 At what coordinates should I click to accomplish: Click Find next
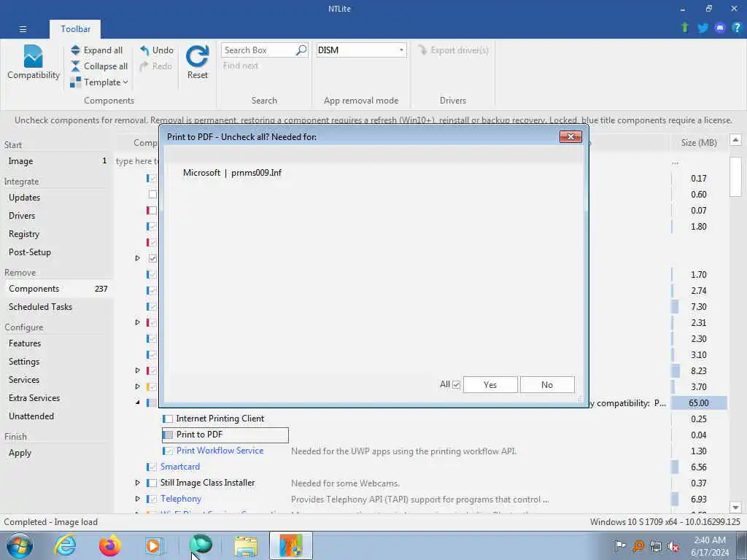pos(241,66)
